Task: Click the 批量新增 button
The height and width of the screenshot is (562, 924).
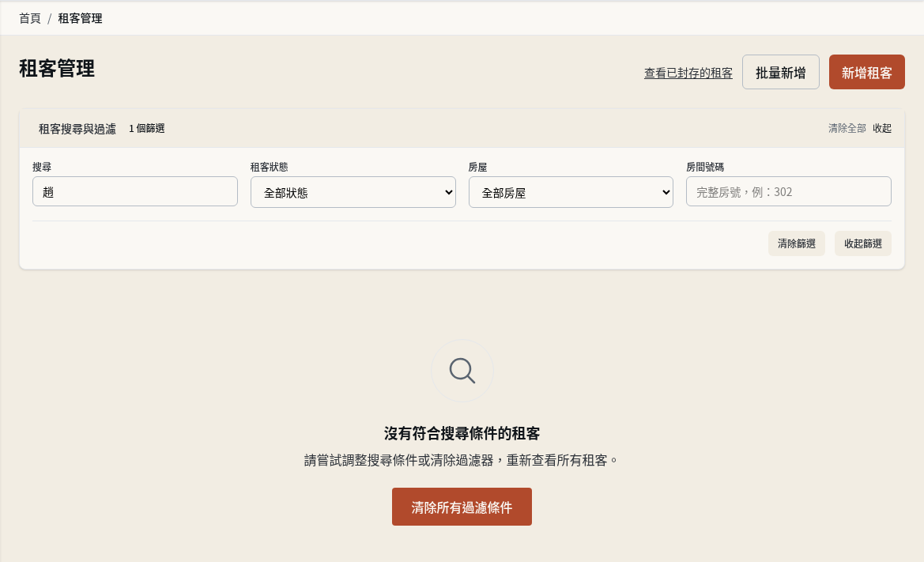Action: (x=781, y=73)
